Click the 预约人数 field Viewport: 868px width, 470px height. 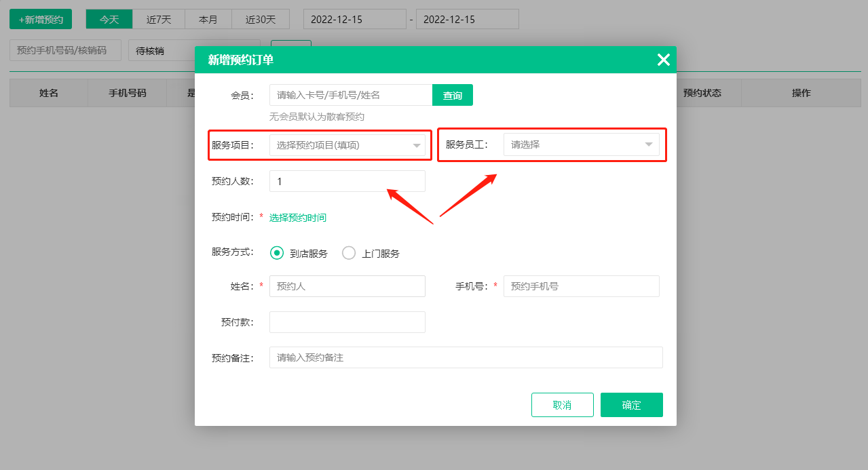347,181
